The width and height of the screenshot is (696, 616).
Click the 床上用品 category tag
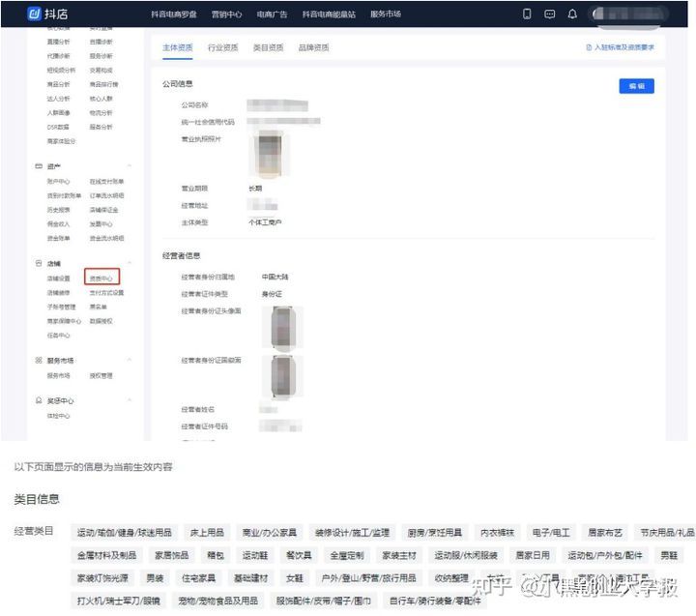click(x=207, y=532)
